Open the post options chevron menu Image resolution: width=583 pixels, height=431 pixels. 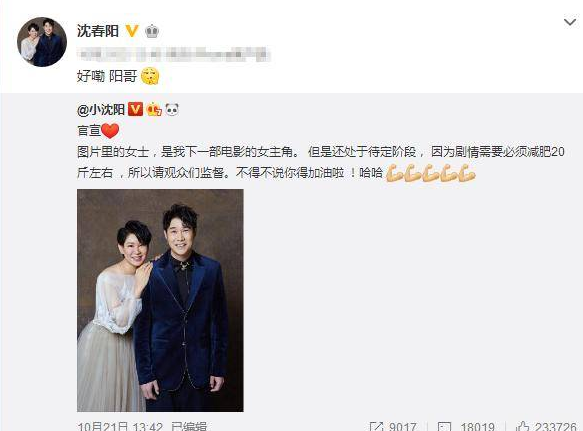pos(570,23)
